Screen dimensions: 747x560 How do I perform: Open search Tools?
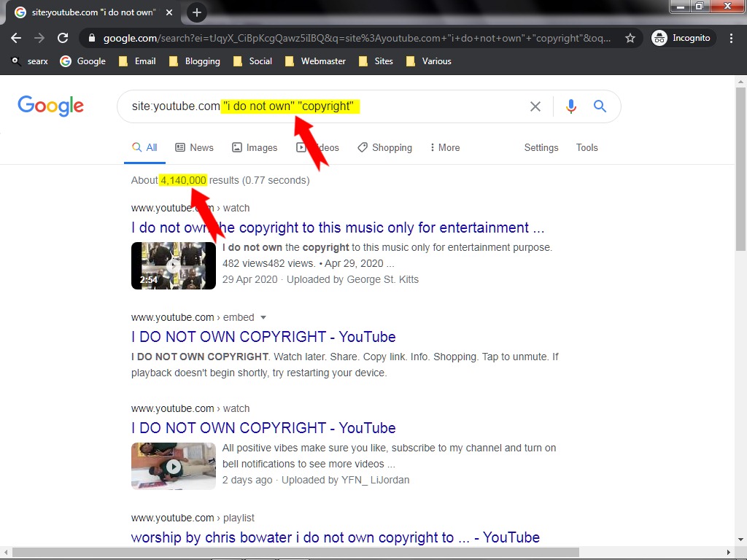pos(587,147)
